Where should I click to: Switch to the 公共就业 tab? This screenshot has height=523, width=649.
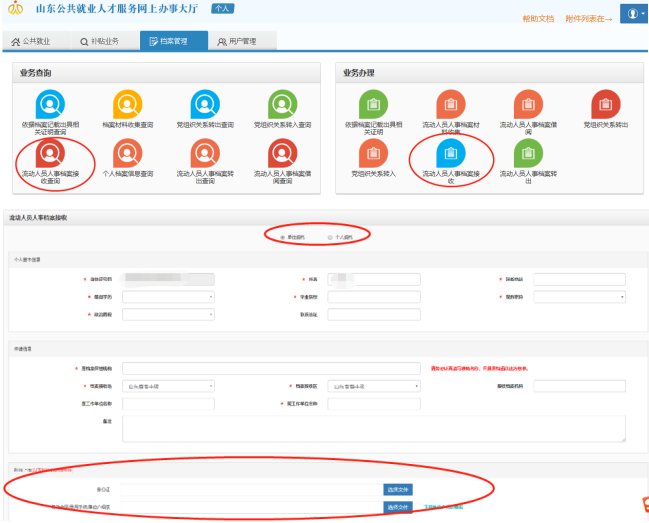(33, 42)
